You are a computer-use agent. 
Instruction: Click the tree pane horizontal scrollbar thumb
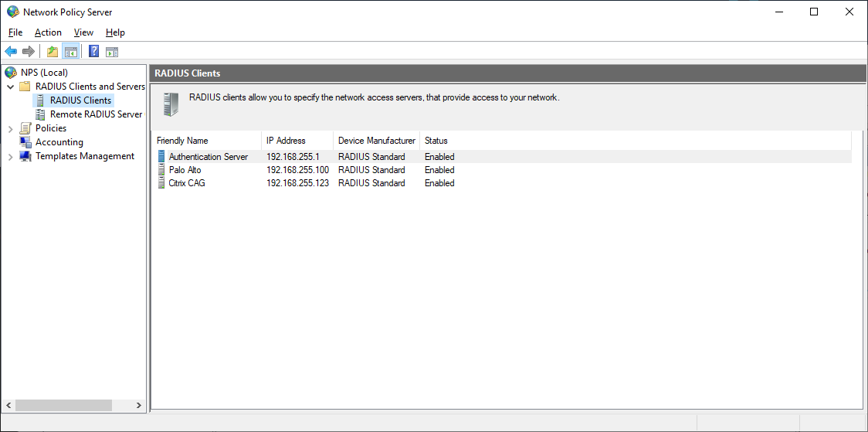63,406
